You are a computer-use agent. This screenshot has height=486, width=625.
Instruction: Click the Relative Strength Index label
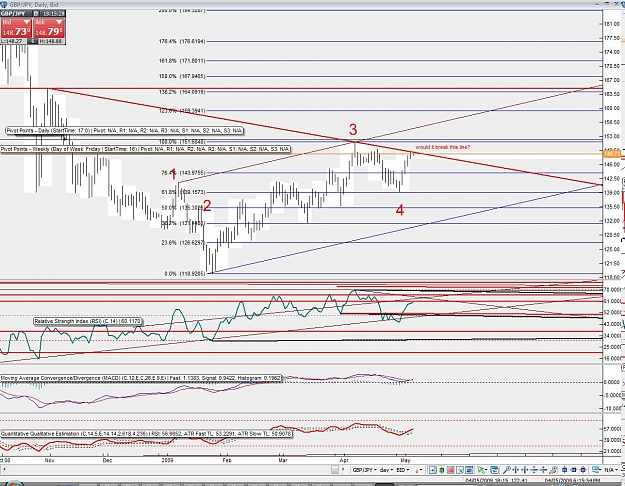coord(88,321)
